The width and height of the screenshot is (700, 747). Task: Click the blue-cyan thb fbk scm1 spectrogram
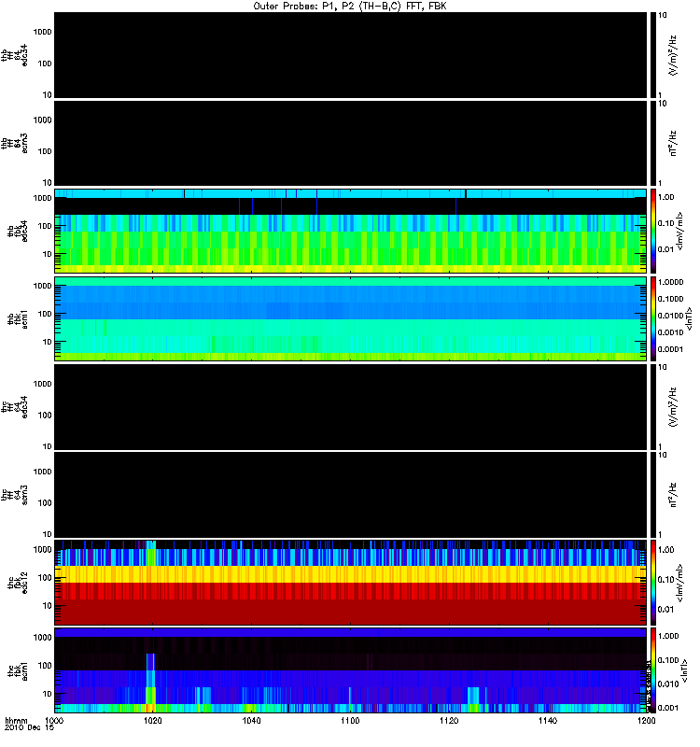350,318
